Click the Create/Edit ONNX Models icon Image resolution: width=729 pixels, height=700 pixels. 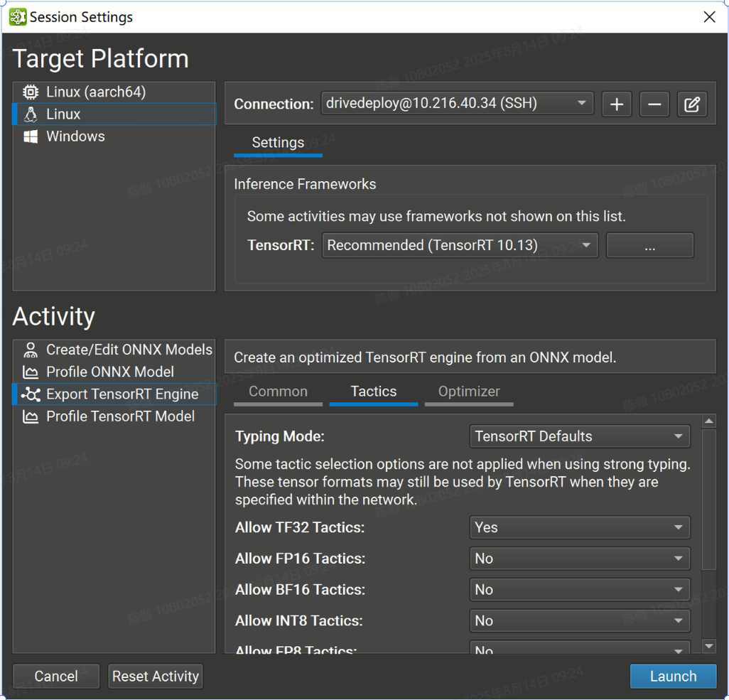tap(31, 350)
